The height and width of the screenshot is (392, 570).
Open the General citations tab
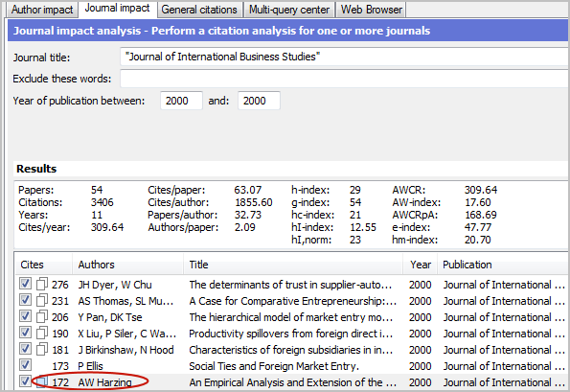(199, 10)
